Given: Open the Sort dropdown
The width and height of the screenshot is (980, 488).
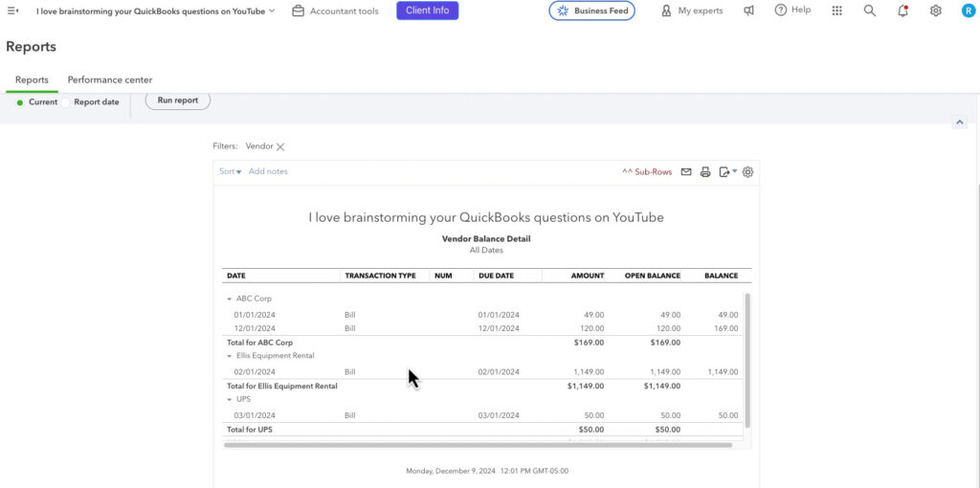Looking at the screenshot, I should pyautogui.click(x=230, y=172).
